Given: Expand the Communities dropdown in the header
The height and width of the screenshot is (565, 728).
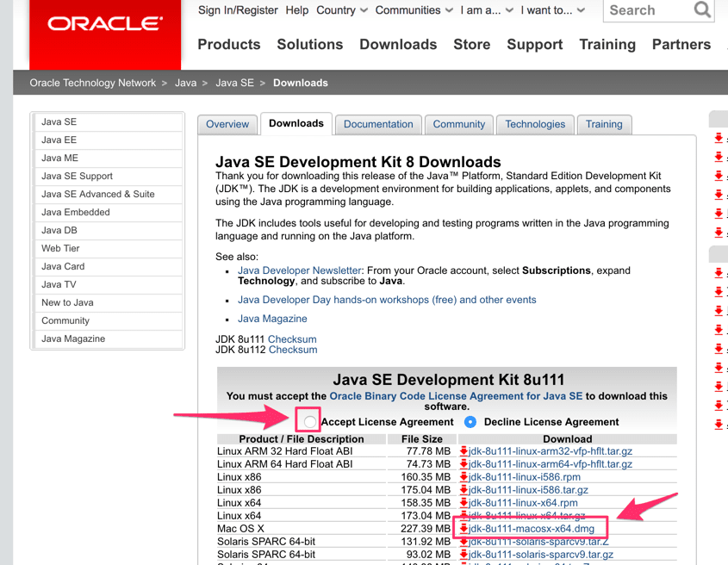Looking at the screenshot, I should (414, 10).
